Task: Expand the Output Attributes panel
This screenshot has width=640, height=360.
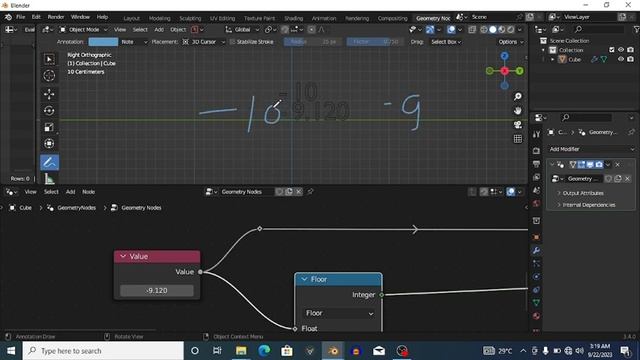Action: point(582,193)
